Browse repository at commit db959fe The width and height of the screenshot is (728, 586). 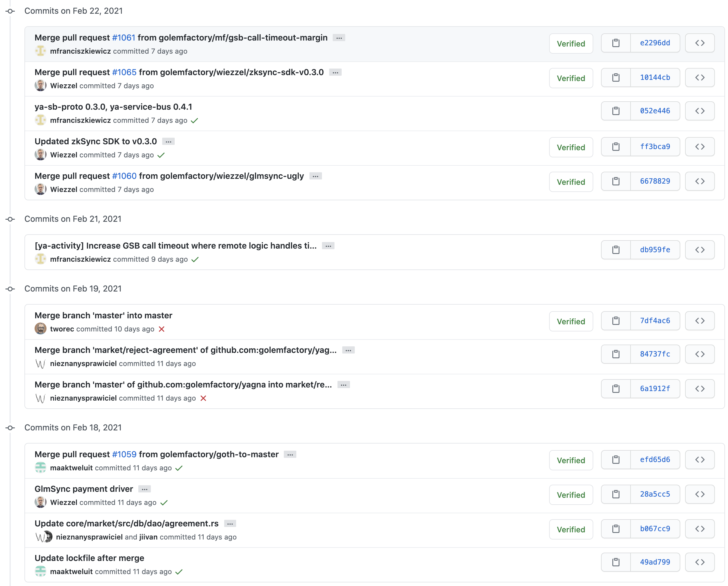tap(700, 250)
